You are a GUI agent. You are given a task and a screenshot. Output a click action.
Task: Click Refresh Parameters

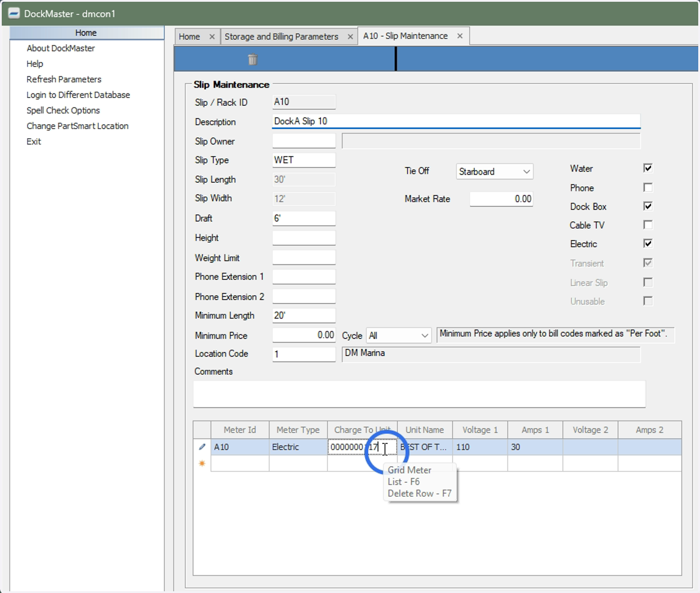(64, 79)
